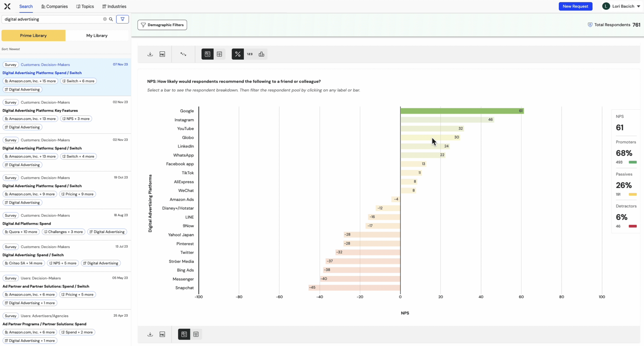
Task: Go to the Industries tab
Action: (114, 7)
